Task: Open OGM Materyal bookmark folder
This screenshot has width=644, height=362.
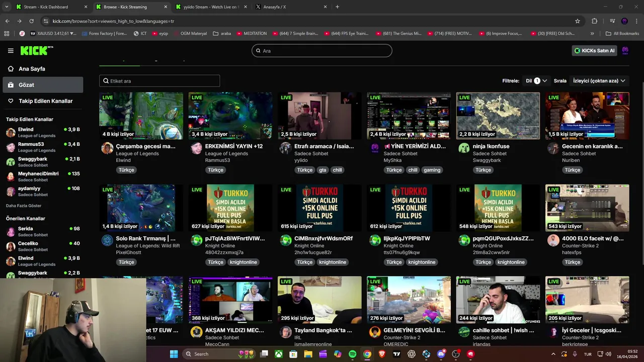Action: click(190, 34)
